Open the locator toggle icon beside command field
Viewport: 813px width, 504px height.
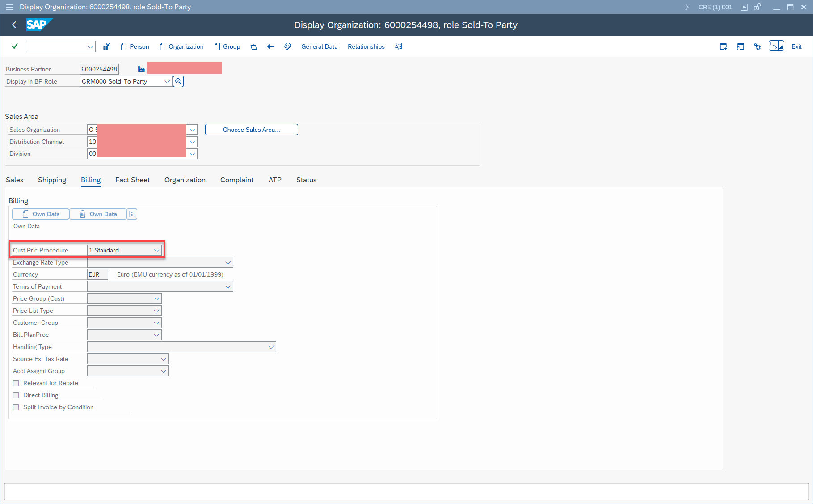point(106,46)
